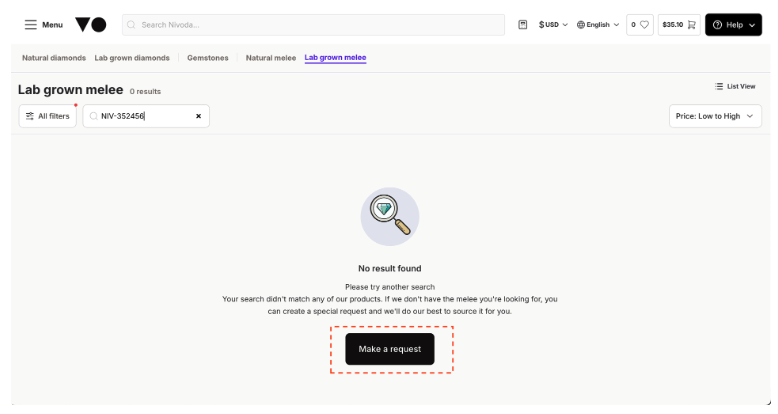Screen dimensions: 778x414
Task: Click the Nivoda logo
Action: pos(91,24)
